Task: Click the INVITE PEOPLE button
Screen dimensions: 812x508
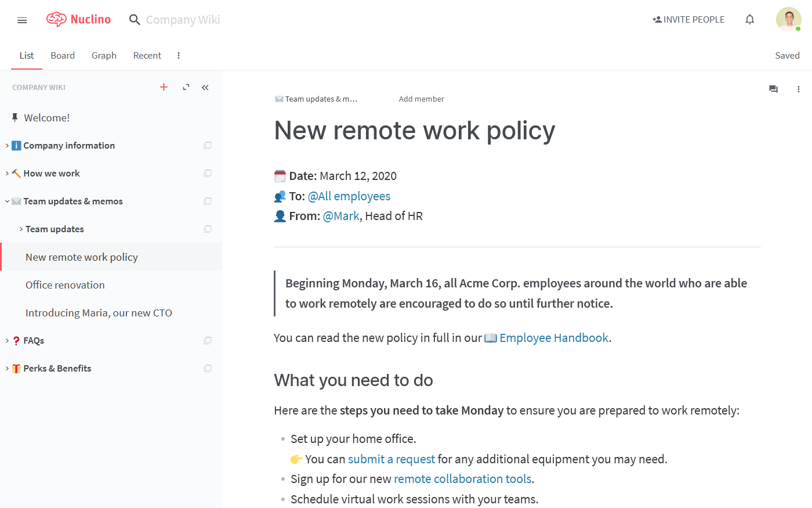Action: pos(688,19)
